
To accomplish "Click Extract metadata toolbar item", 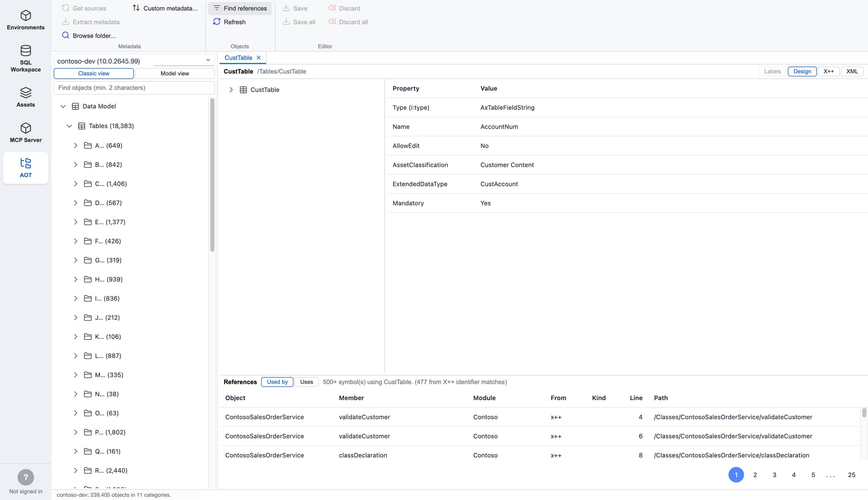I will tap(91, 22).
